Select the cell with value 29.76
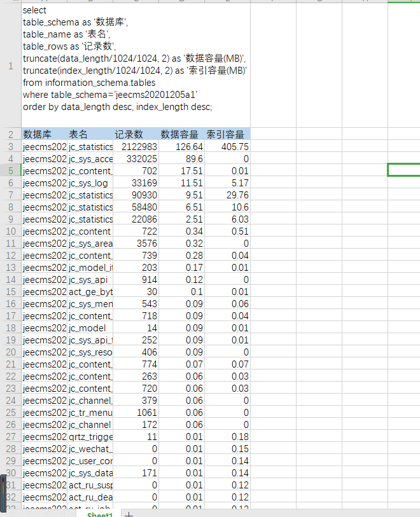The height and width of the screenshot is (517, 420). pos(228,195)
